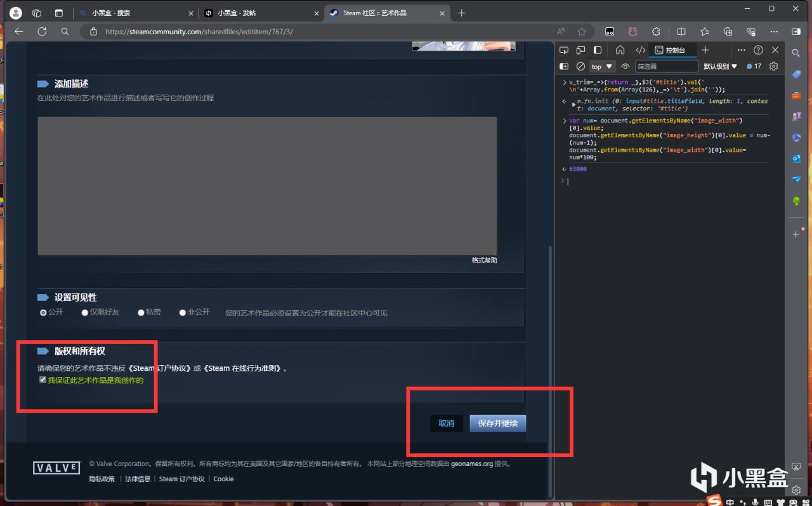Clear the DevTools console output
Viewport: 812px width, 506px height.
tap(580, 66)
